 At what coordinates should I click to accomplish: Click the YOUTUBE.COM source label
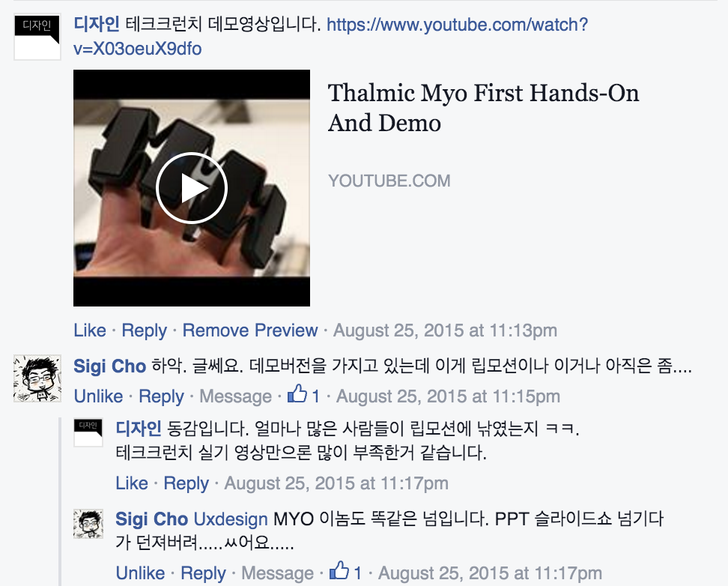tap(389, 181)
